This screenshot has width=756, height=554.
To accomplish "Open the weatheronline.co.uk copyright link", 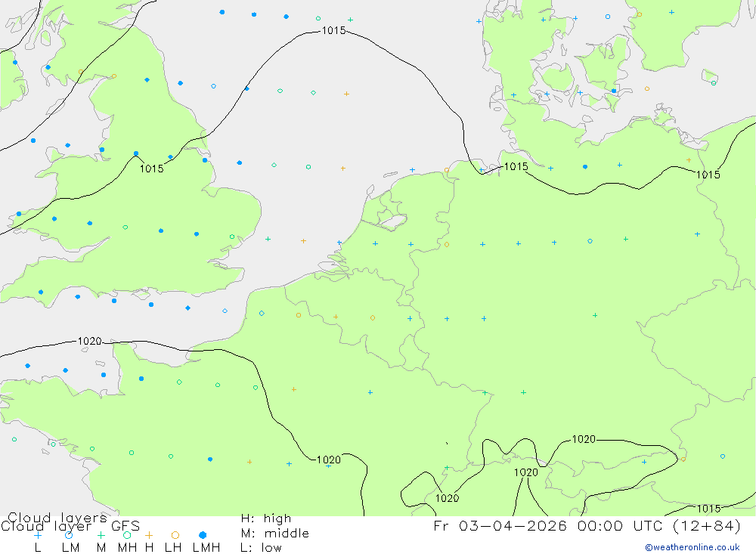I will pos(692,547).
